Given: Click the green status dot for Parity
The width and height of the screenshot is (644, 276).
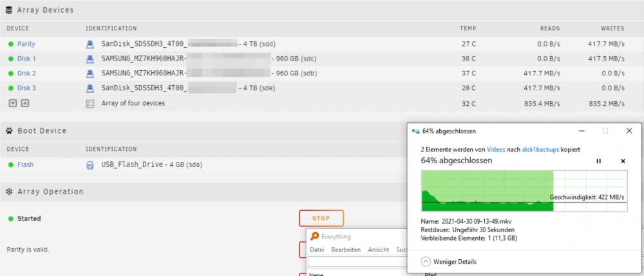Looking at the screenshot, I should click(11, 44).
